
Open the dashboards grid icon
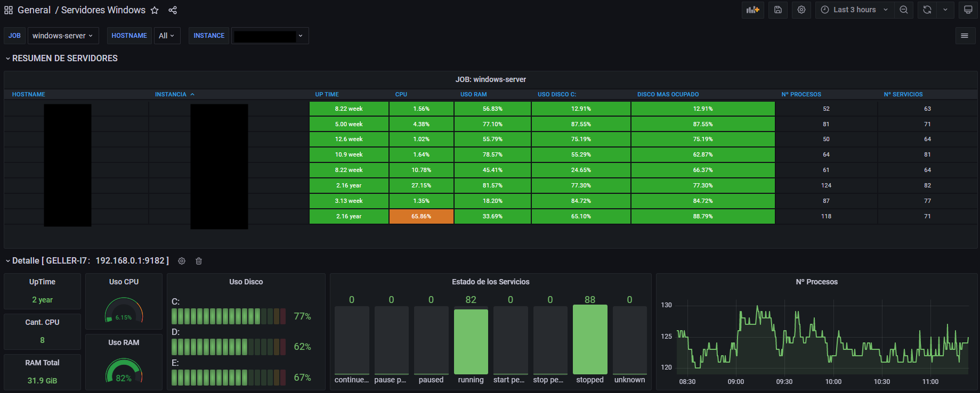(x=9, y=10)
